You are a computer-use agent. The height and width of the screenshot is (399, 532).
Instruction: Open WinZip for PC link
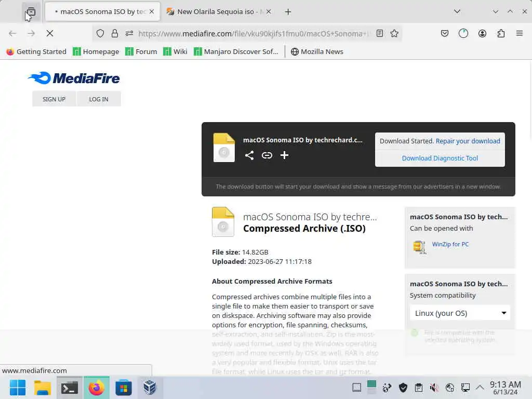pyautogui.click(x=450, y=244)
